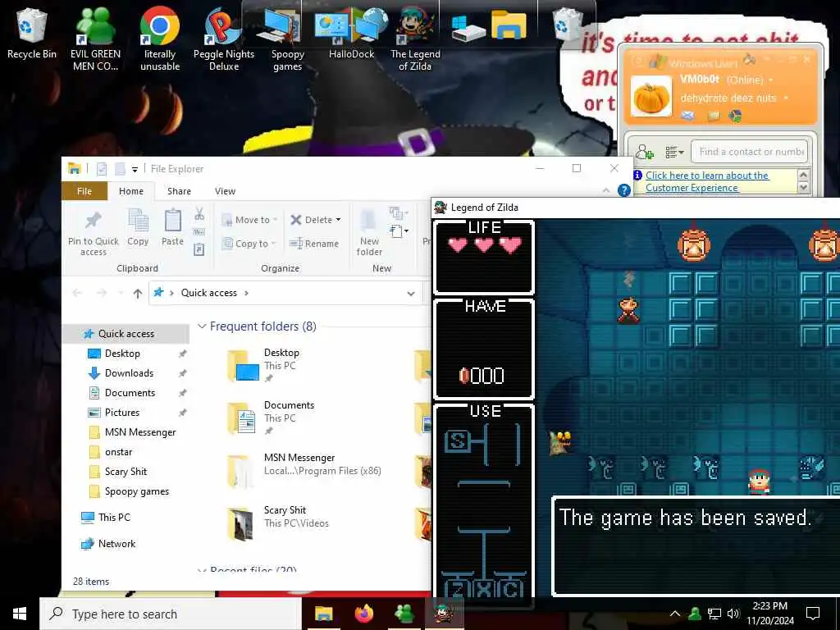This screenshot has height=630, width=840.
Task: Open HalloDock desktop shortcut
Action: [x=351, y=32]
